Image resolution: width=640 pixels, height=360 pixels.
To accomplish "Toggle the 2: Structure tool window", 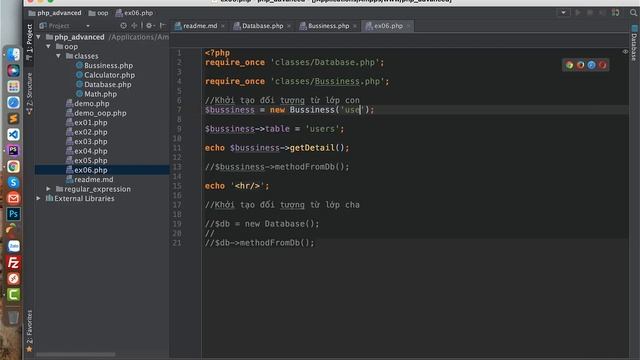I will 29,93.
